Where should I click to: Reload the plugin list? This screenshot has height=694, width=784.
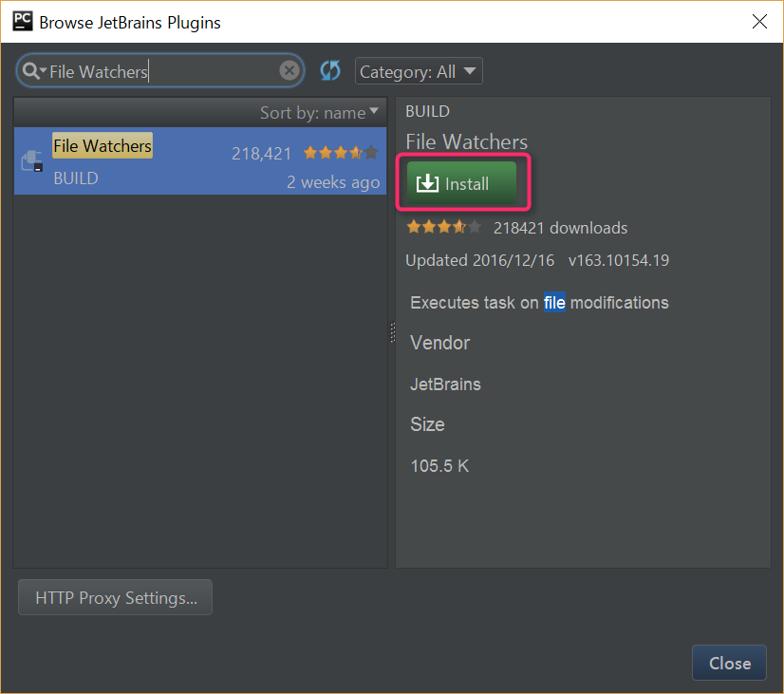330,70
